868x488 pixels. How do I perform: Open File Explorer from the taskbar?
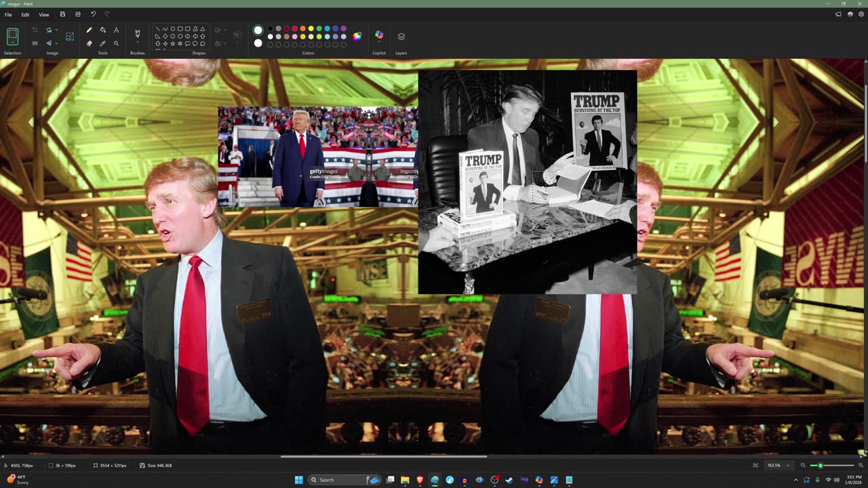405,480
